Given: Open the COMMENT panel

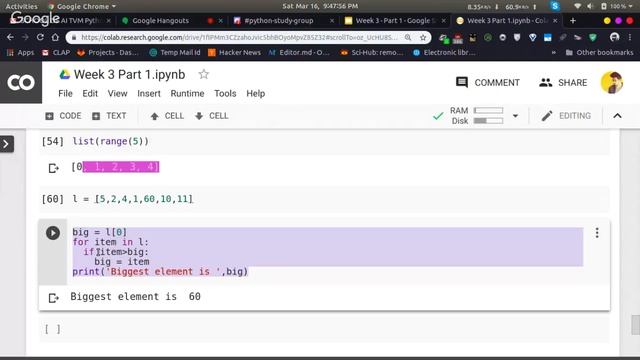Looking at the screenshot, I should pos(487,82).
